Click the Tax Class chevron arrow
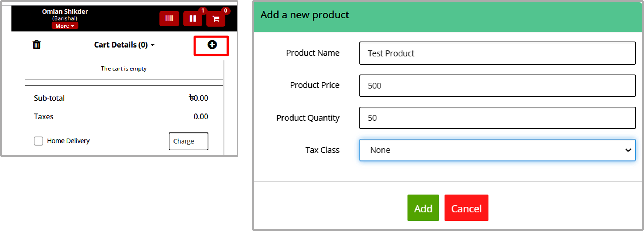This screenshot has height=231, width=644. pyautogui.click(x=628, y=150)
